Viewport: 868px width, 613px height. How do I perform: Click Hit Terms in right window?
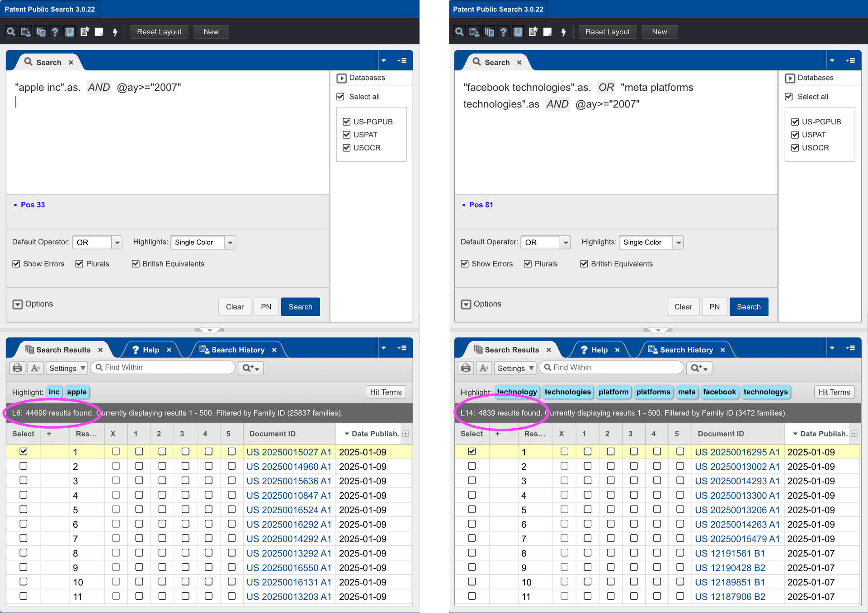pyautogui.click(x=834, y=392)
